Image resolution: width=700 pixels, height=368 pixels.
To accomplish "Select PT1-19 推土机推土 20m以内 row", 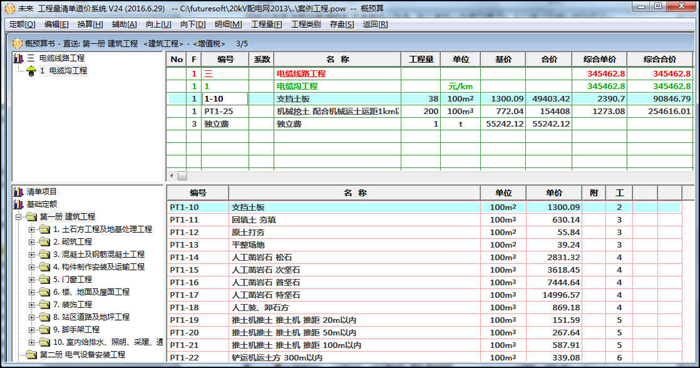I will click(x=424, y=320).
